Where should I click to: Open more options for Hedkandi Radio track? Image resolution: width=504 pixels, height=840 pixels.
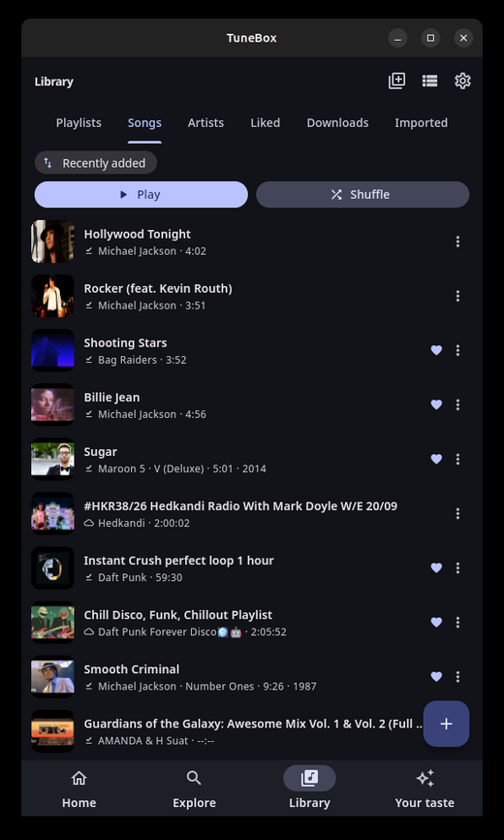[x=457, y=514]
